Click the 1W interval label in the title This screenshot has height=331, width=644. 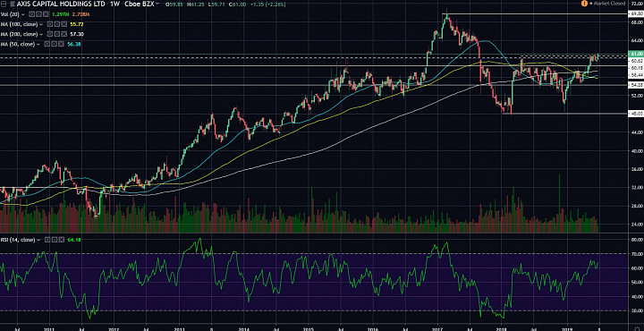[114, 4]
